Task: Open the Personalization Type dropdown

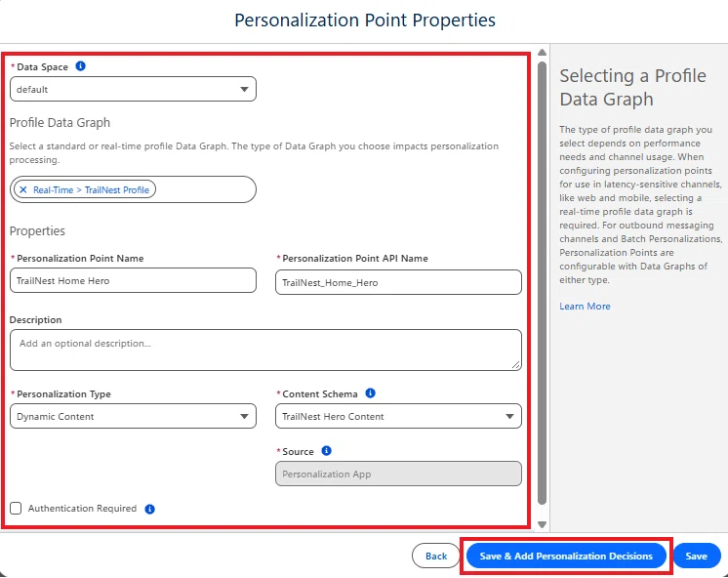Action: tap(133, 416)
